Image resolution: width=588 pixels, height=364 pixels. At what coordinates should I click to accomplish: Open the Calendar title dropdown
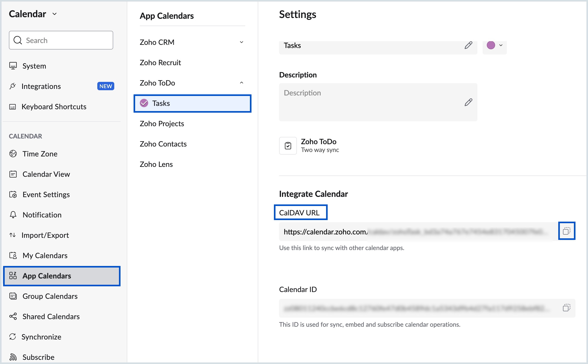pos(55,14)
